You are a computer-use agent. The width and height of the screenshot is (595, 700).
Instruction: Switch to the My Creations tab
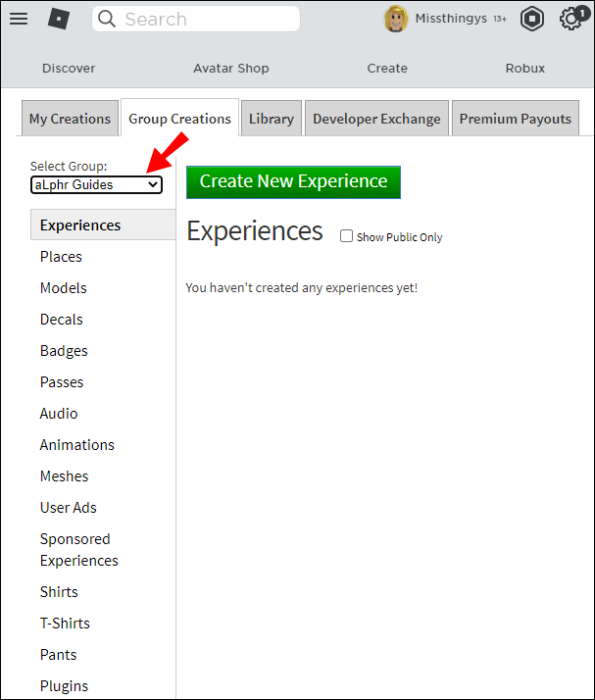(x=70, y=119)
